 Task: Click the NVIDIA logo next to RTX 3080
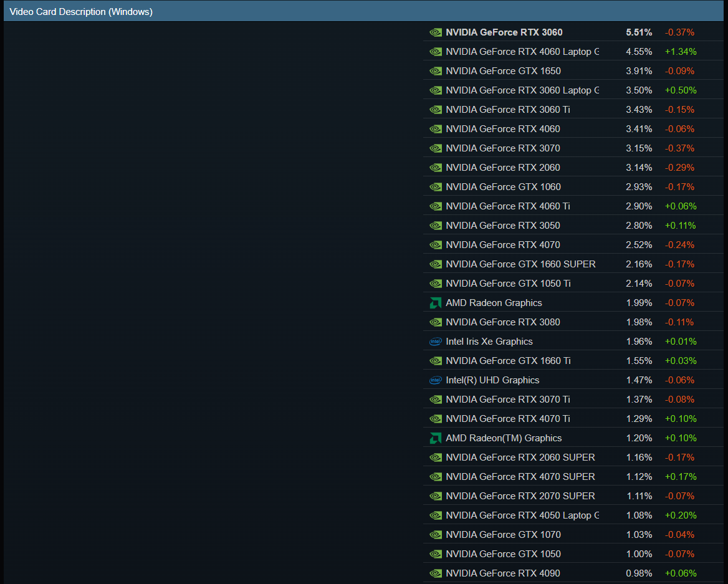click(436, 322)
